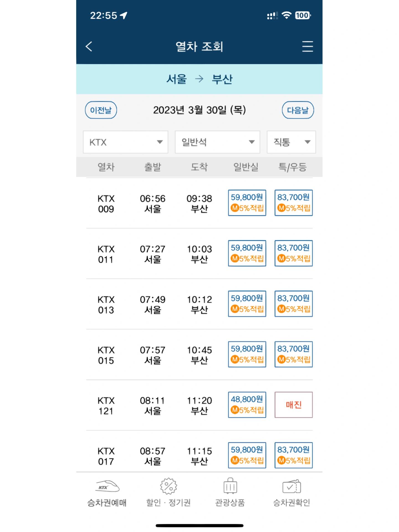399x532 pixels.
Task: Tap the back arrow icon
Action: pyautogui.click(x=89, y=47)
